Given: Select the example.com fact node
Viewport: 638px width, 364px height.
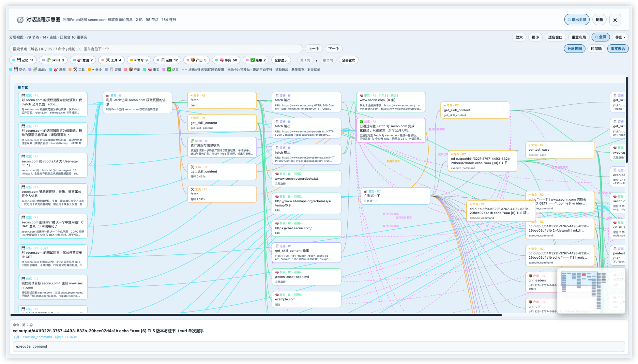Looking at the screenshot, I should (x=306, y=299).
